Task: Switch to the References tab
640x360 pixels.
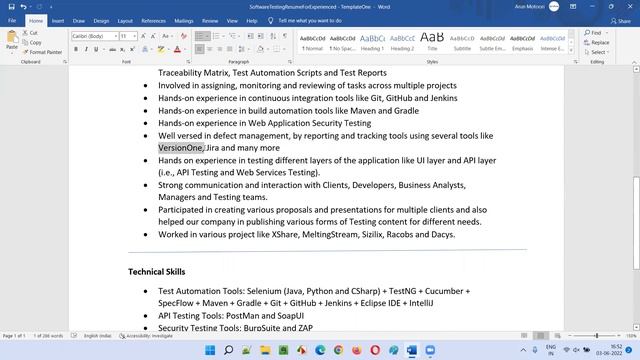Action: tap(153, 21)
